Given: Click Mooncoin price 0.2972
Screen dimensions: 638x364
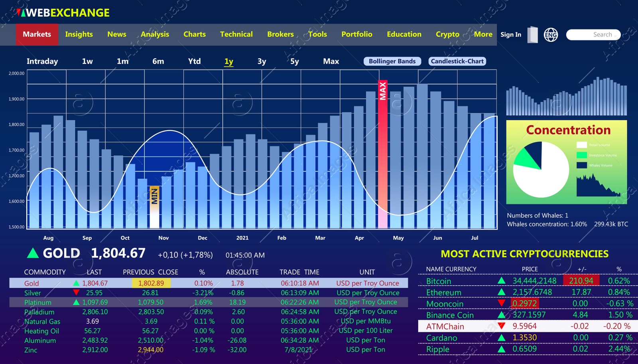Looking at the screenshot, I should (x=525, y=303).
